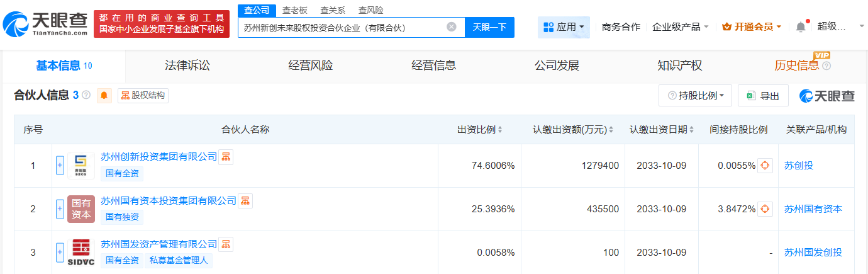Expand row 2 苏州国有资本投资集团 plus button
The width and height of the screenshot is (868, 274).
pos(60,209)
